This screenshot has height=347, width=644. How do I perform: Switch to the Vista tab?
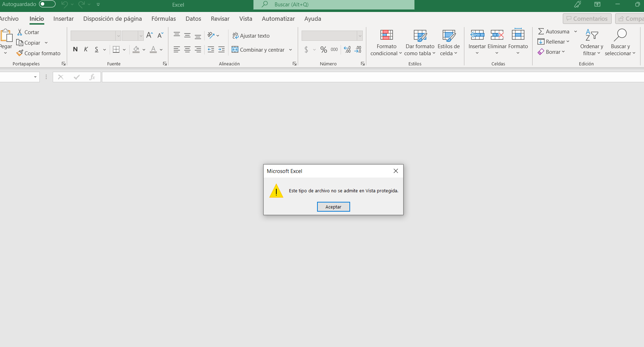246,19
